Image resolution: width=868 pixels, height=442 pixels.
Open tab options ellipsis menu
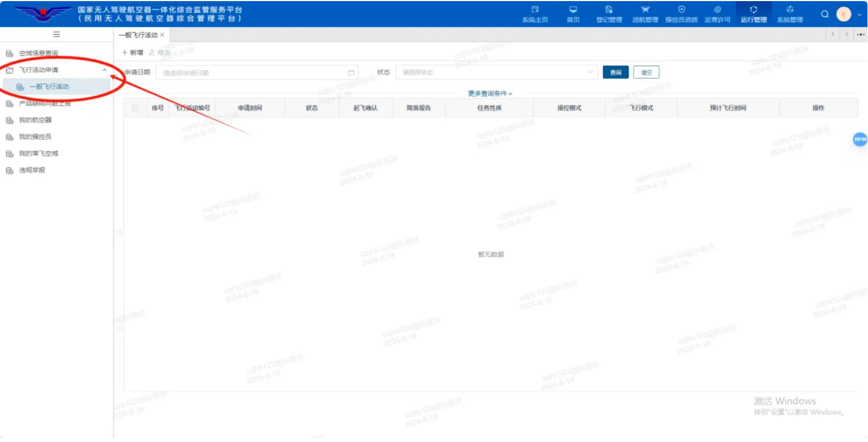pos(861,34)
